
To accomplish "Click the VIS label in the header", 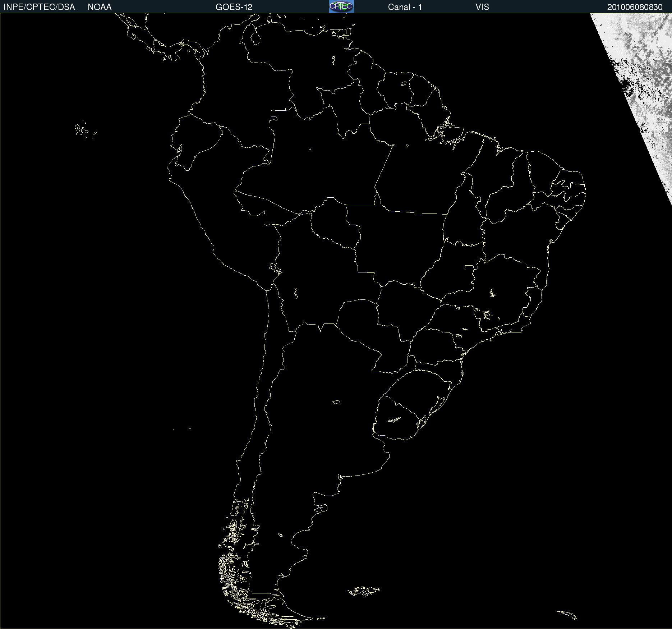I will click(x=482, y=7).
